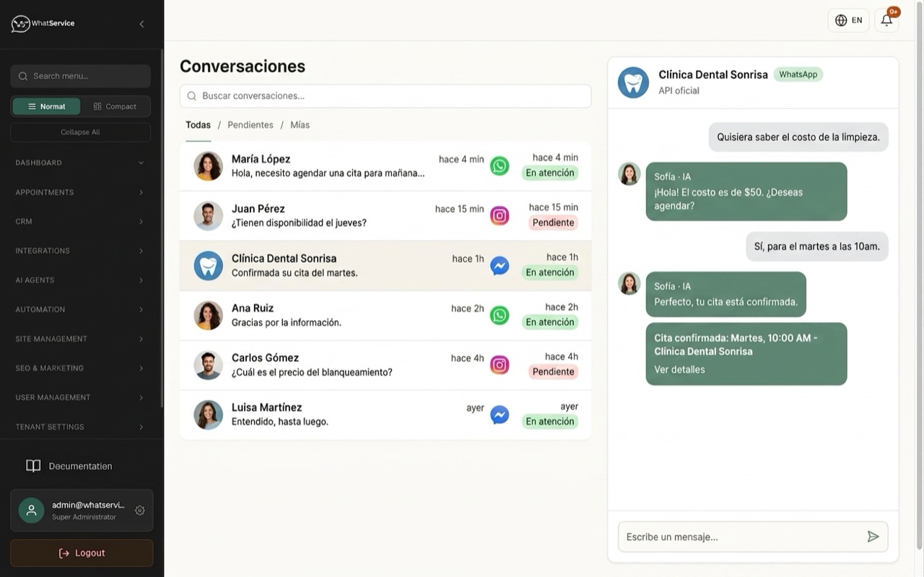Screen dimensions: 924x577
Task: Click the Documentation book icon
Action: coord(33,466)
